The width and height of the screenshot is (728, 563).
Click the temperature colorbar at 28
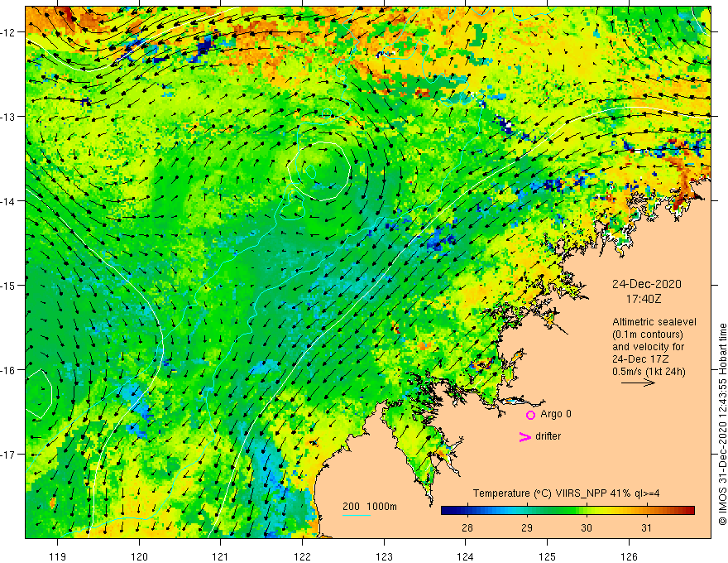click(x=467, y=511)
